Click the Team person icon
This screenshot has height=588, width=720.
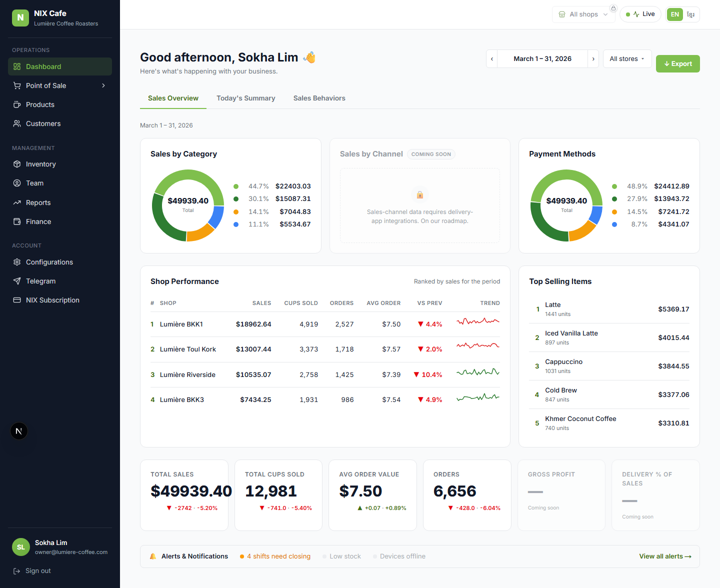(17, 183)
